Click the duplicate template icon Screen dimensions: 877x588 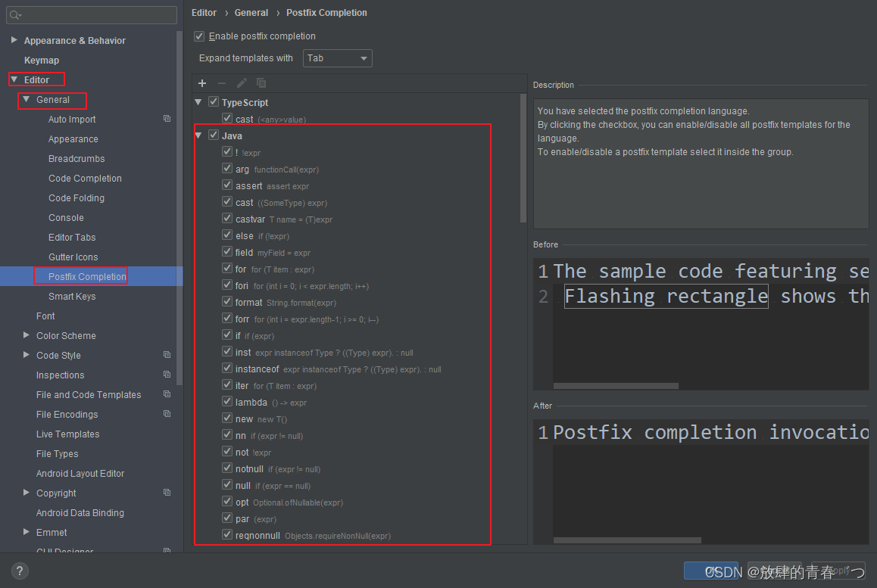(261, 83)
